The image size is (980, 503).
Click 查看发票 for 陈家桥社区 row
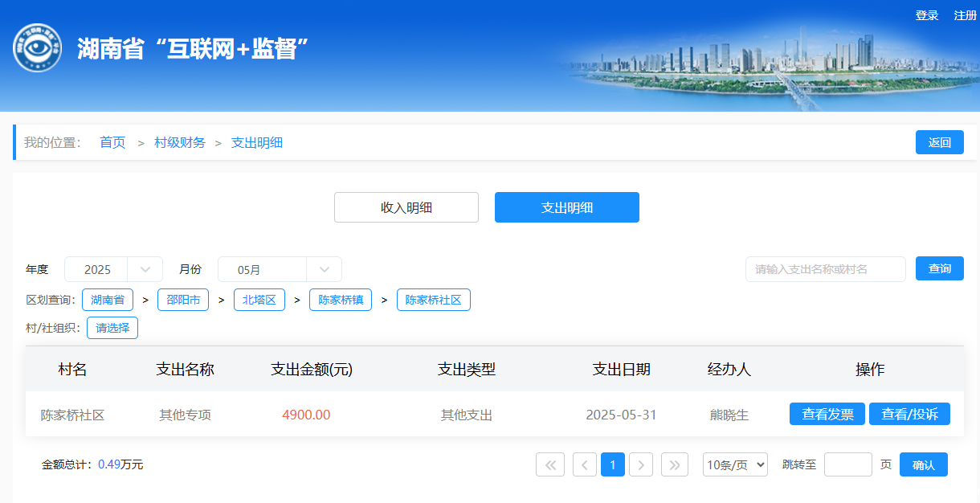point(827,414)
